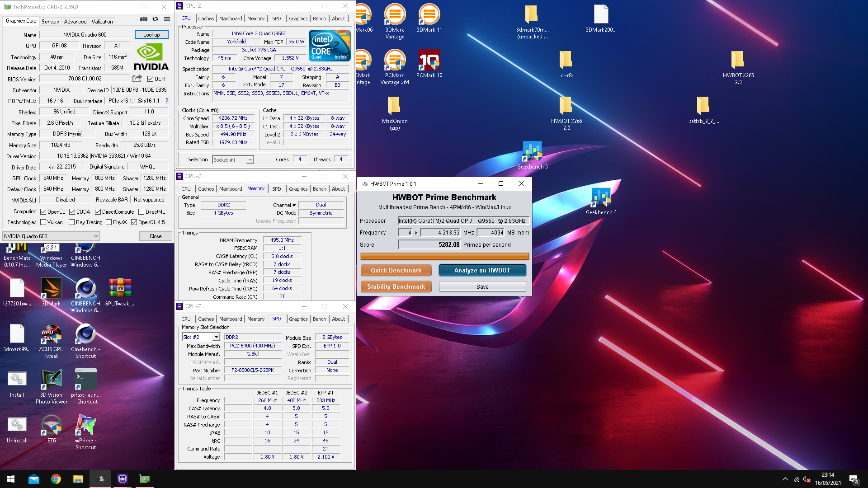Click the GPU-Z refresh icon
Screen dimensions: 868x488
(155, 19)
